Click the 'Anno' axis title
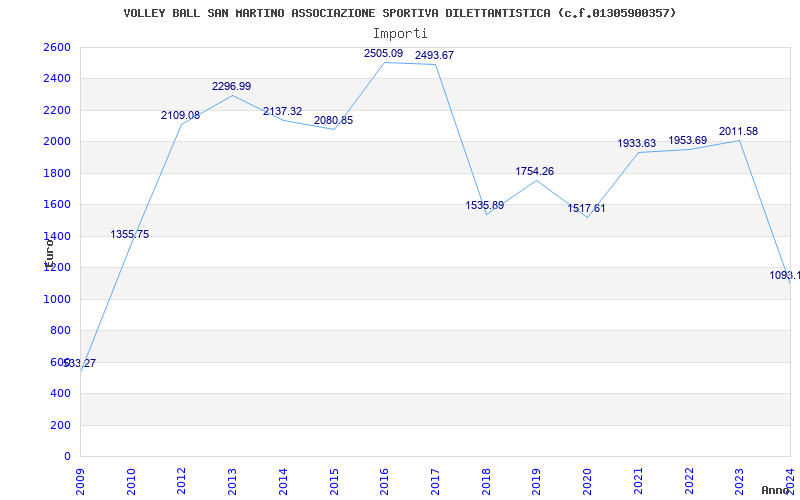The height and width of the screenshot is (500, 800). click(776, 490)
